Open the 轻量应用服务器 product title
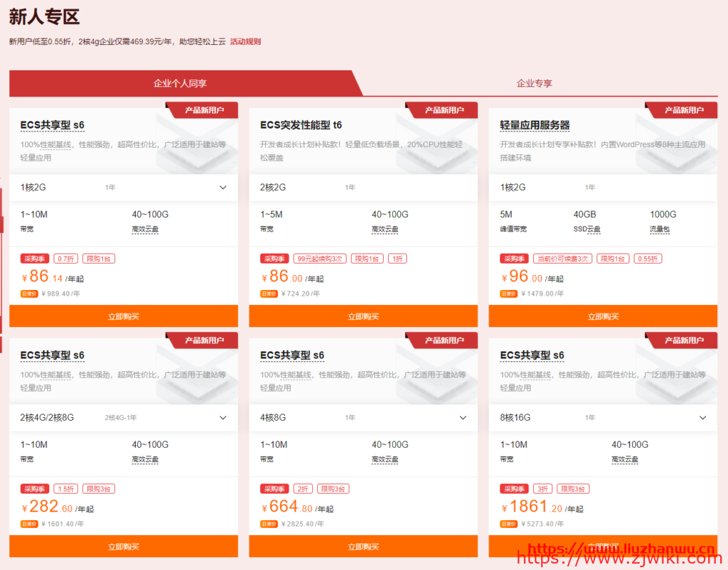This screenshot has width=728, height=570. tap(535, 125)
